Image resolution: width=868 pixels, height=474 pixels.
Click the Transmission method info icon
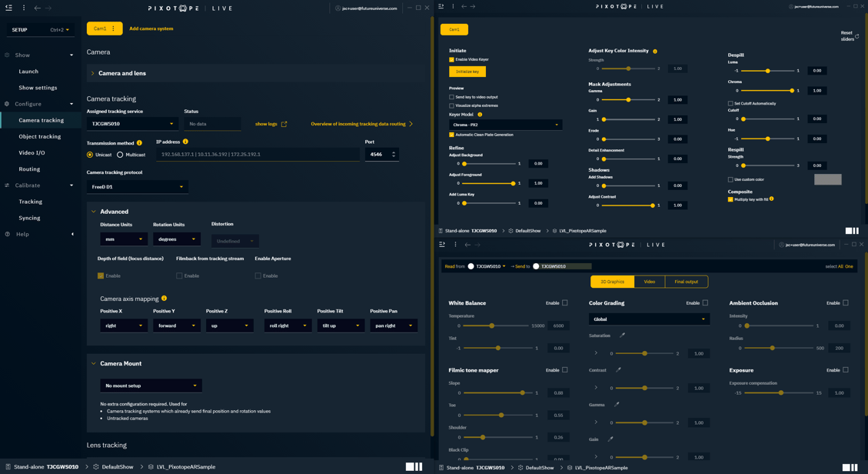(139, 143)
